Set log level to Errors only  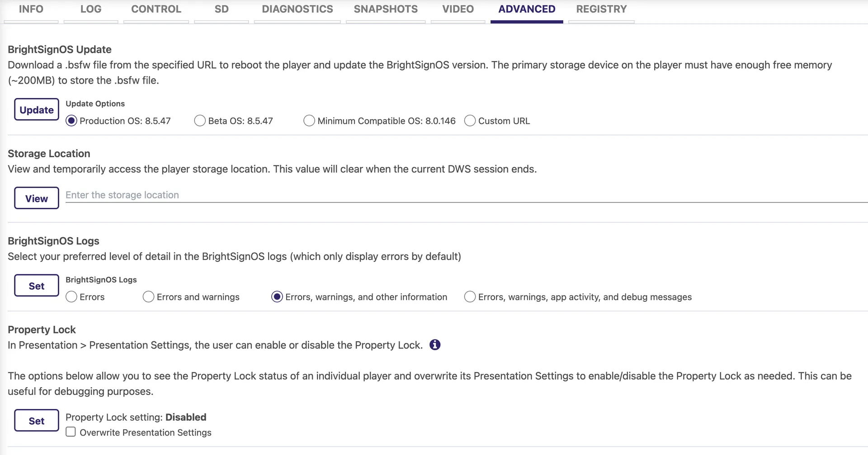tap(71, 297)
